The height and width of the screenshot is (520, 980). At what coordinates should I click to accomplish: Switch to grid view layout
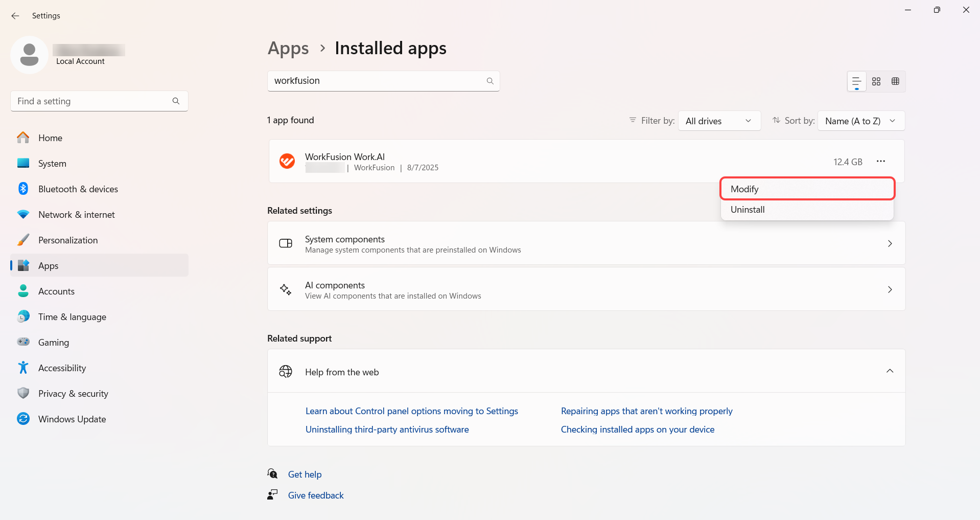(x=876, y=81)
